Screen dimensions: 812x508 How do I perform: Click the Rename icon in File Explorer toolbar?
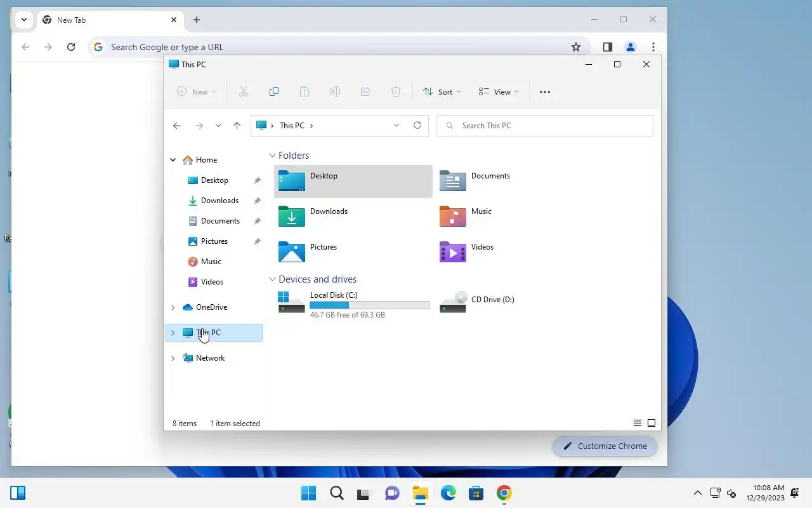335,91
